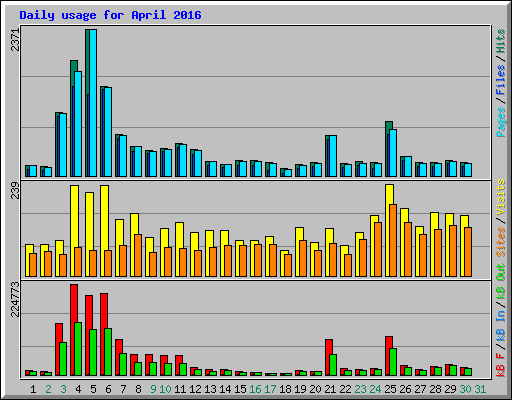The height and width of the screenshot is (400, 512).
Task: Click the red 'kB F' legend label
Action: pyautogui.click(x=501, y=364)
